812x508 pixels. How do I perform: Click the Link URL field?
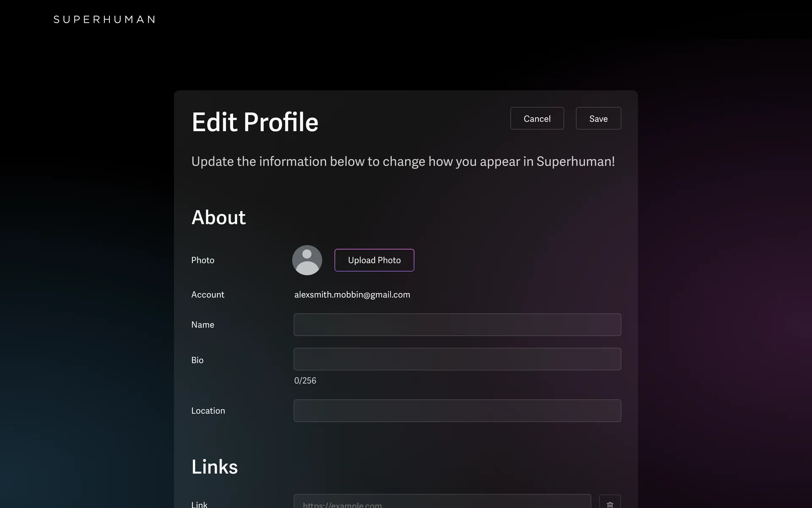click(442, 502)
